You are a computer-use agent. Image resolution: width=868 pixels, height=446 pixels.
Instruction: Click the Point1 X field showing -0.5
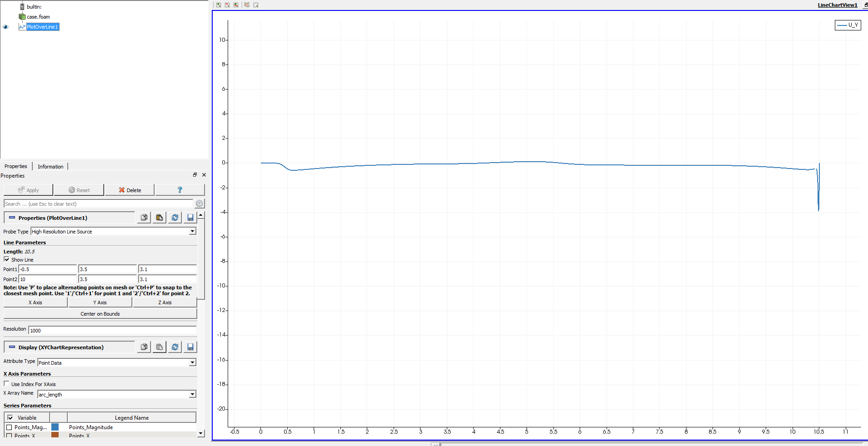click(x=48, y=269)
